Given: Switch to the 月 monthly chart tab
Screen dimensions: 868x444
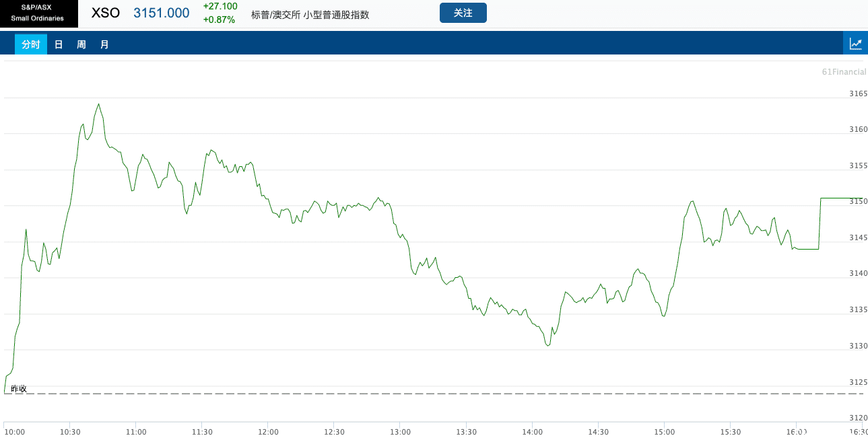Looking at the screenshot, I should pyautogui.click(x=104, y=44).
